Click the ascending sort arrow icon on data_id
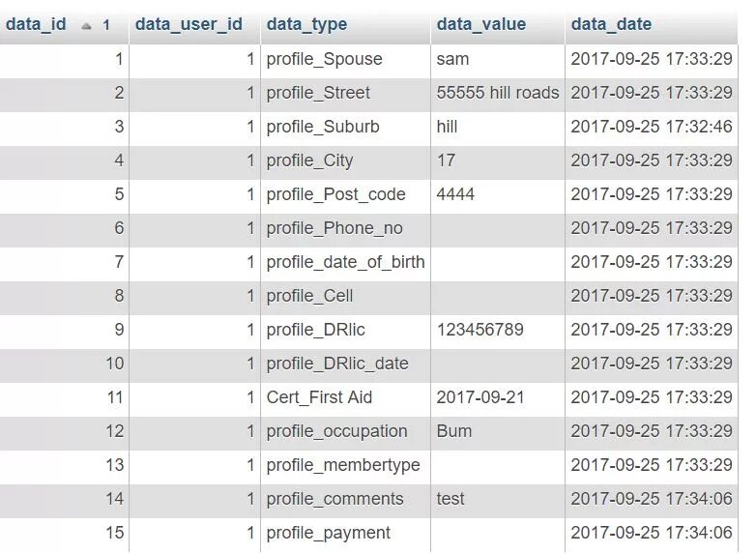The height and width of the screenshot is (554, 756). pyautogui.click(x=87, y=26)
